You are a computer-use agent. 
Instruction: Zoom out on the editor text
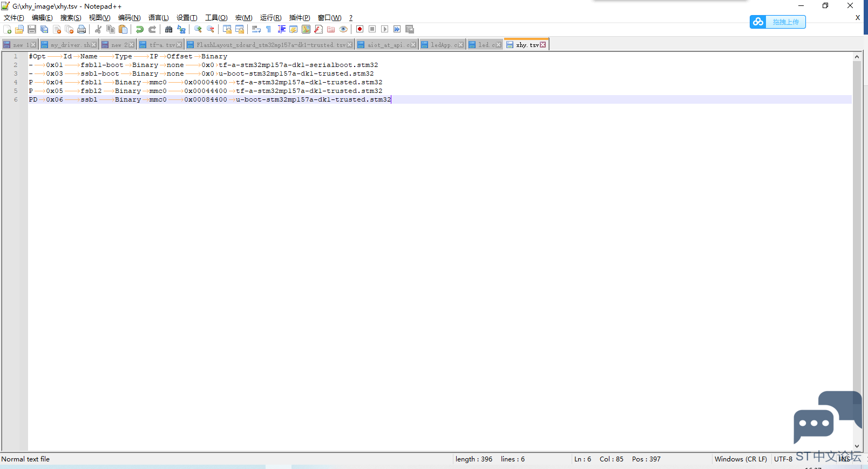pyautogui.click(x=211, y=29)
